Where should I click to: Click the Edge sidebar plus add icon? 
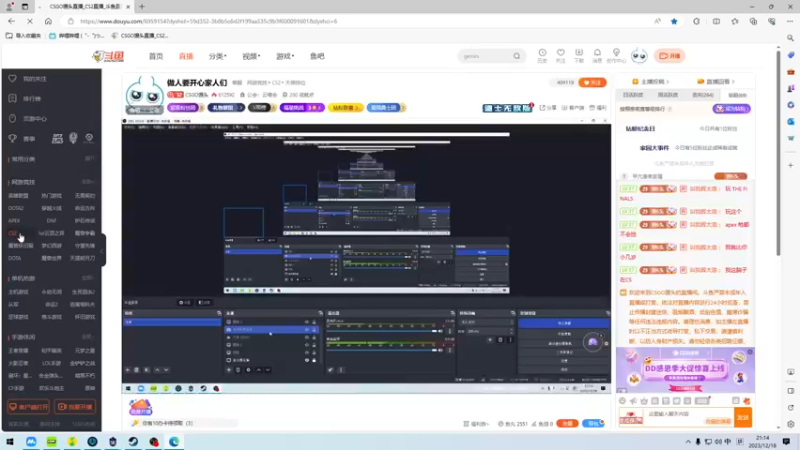click(x=790, y=165)
